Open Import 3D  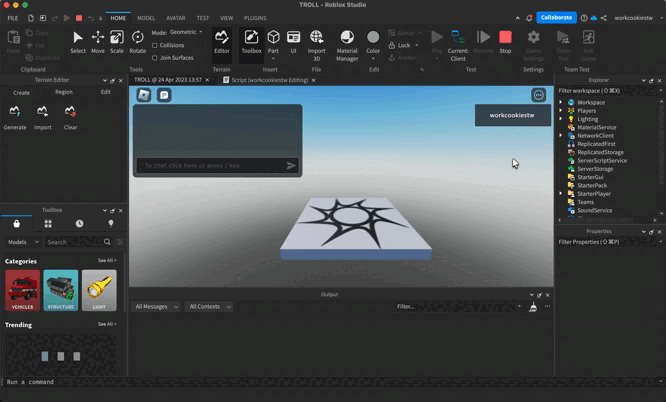click(x=316, y=45)
